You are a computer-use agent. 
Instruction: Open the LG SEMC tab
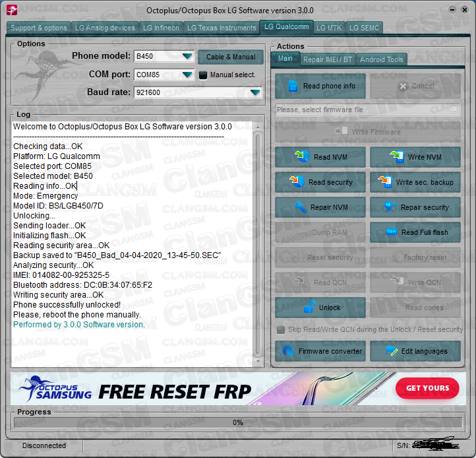[364, 28]
